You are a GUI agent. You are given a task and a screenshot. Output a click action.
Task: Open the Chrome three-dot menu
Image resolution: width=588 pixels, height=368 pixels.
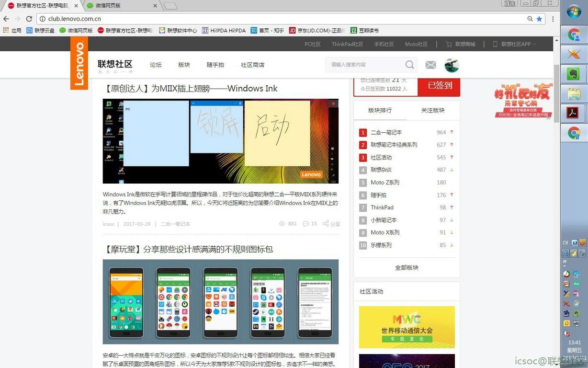[x=553, y=19]
